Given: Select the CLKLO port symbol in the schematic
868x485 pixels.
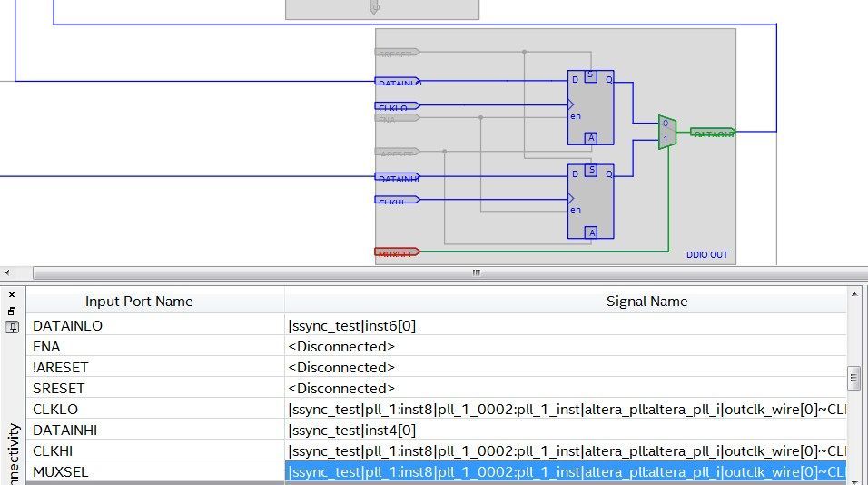Looking at the screenshot, I should (x=398, y=105).
